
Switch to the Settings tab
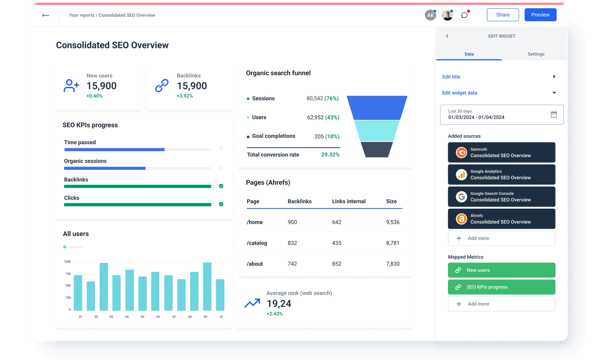[x=536, y=54]
